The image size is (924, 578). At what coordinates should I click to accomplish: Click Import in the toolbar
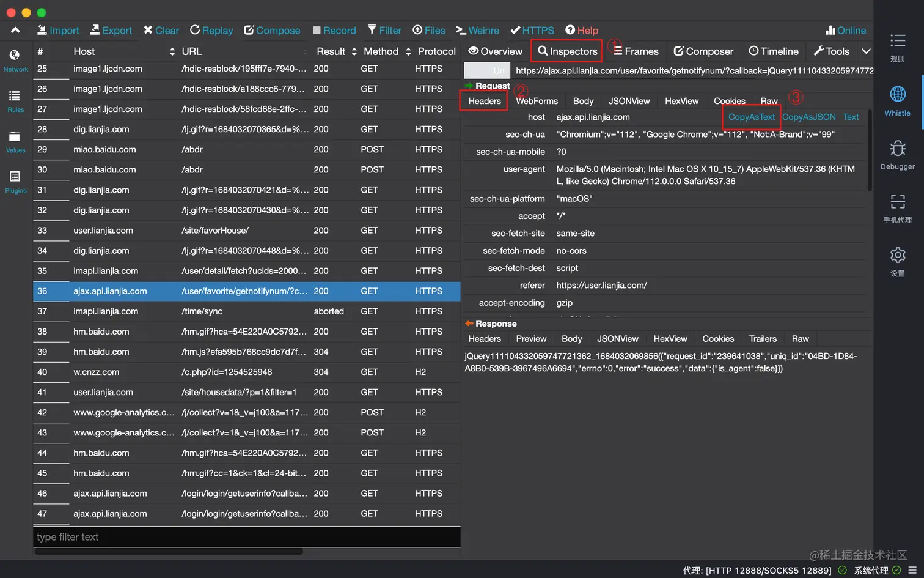click(58, 30)
